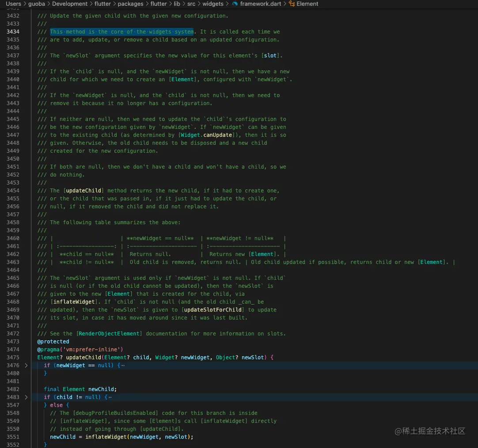Click 'The following table summarizes the above:'
The height and width of the screenshot is (448, 478).
pos(115,222)
